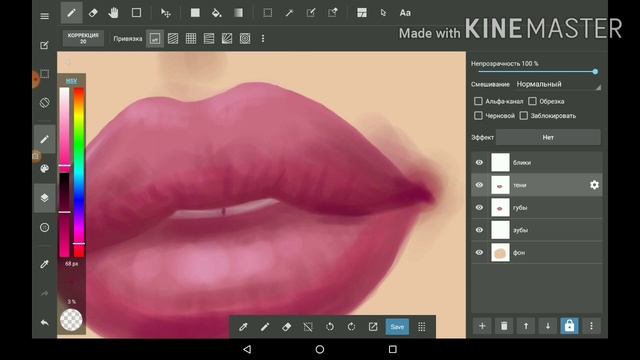This screenshot has width=640, height=360.
Task: Hide the зубы layer
Action: (479, 230)
